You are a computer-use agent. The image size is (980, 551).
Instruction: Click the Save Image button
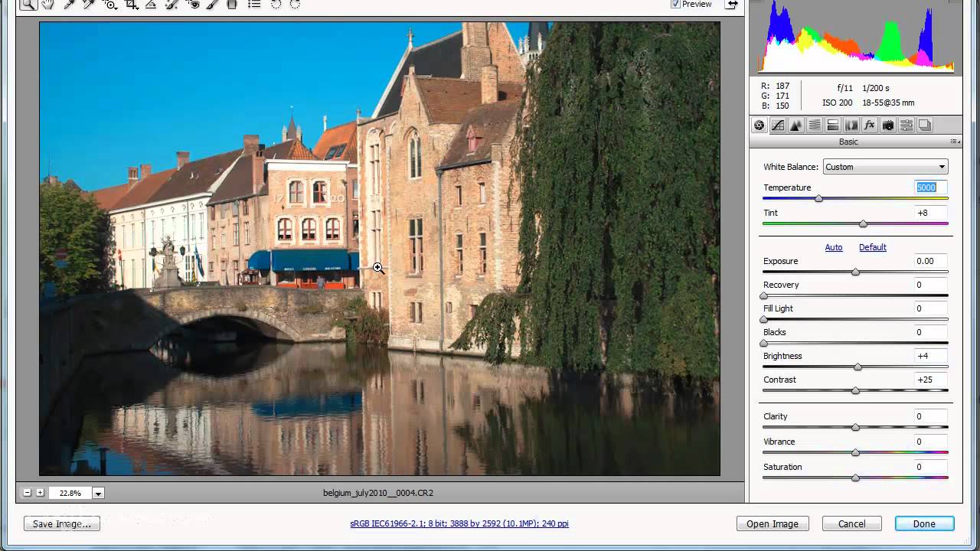62,524
